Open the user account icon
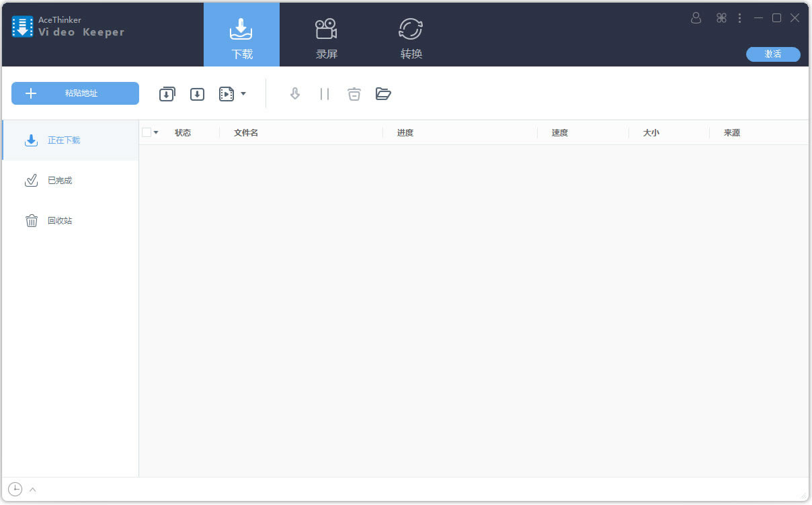The height and width of the screenshot is (505, 812). (696, 18)
